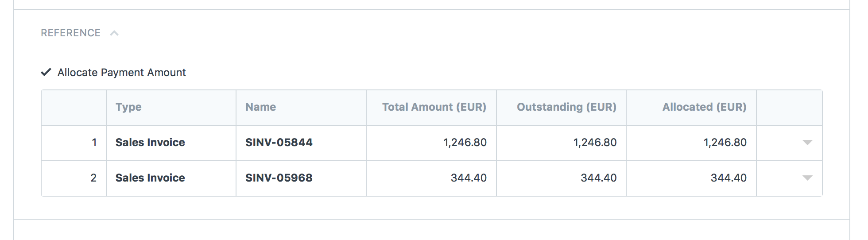Select row number 2 cell

(74, 178)
